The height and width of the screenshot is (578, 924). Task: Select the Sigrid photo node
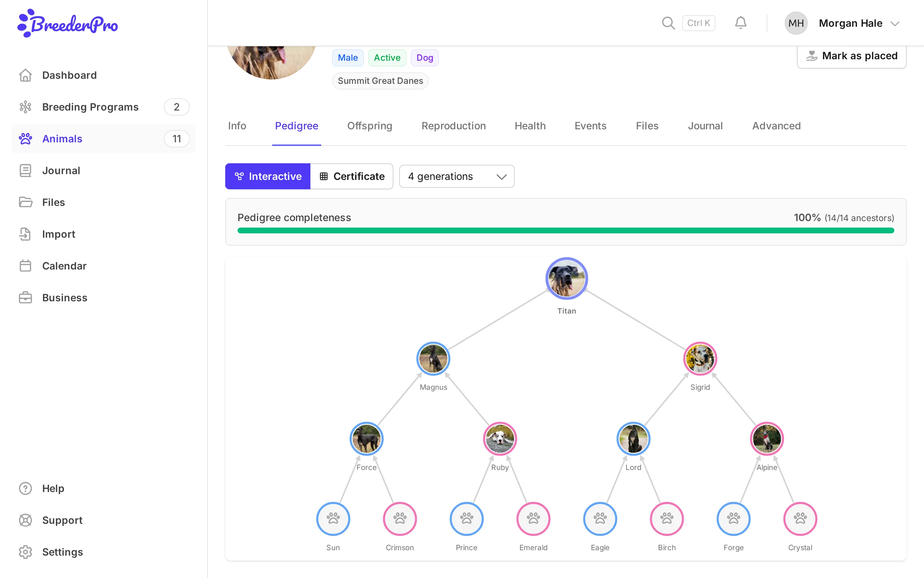click(700, 359)
